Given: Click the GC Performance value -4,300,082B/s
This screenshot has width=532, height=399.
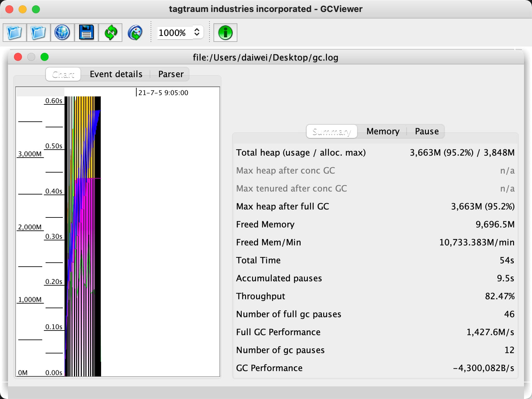Looking at the screenshot, I should tap(483, 368).
